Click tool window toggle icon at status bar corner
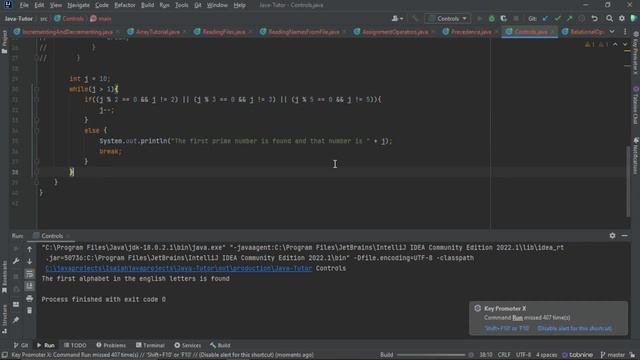This screenshot has width=640, height=360. click(x=4, y=355)
